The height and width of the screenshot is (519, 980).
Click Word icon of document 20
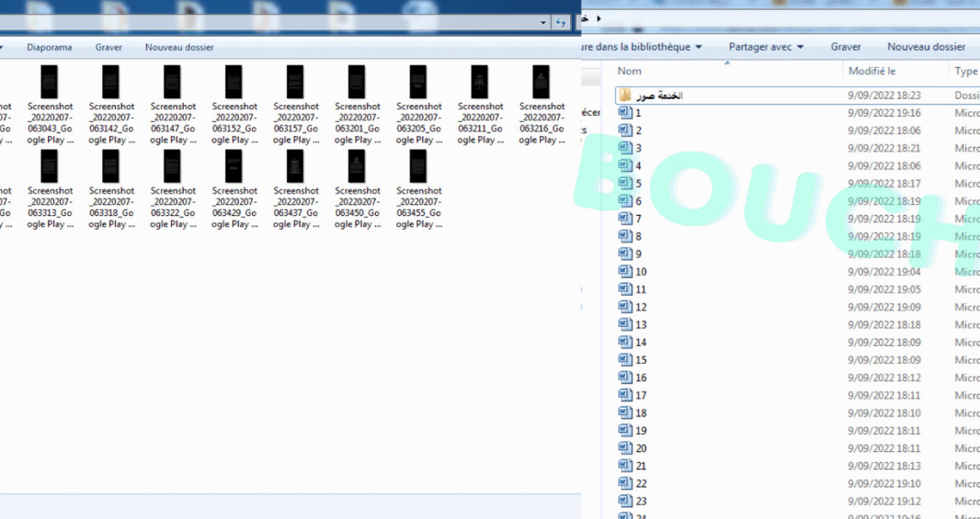click(625, 447)
